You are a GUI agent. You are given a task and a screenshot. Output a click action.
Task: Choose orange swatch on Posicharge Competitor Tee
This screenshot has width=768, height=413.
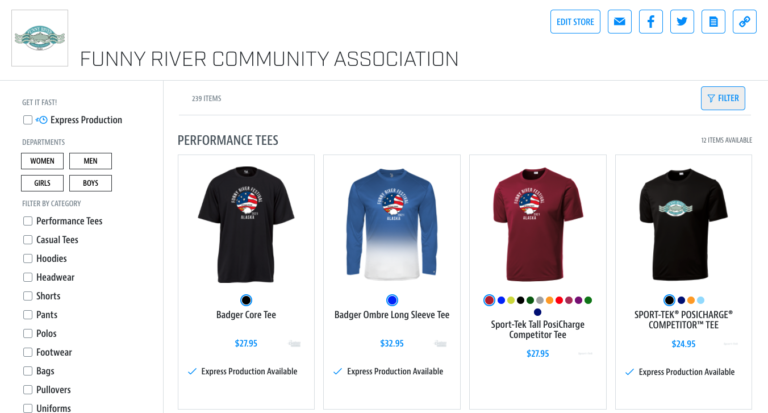[x=691, y=300]
